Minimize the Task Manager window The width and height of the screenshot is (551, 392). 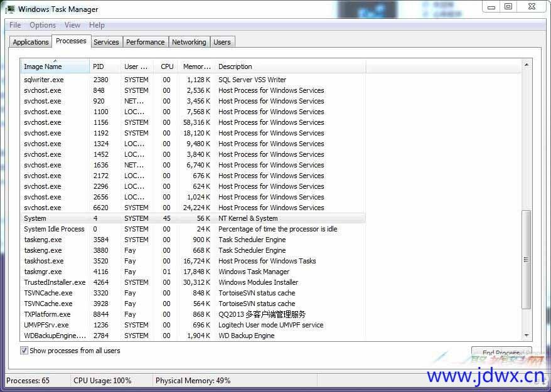[492, 6]
